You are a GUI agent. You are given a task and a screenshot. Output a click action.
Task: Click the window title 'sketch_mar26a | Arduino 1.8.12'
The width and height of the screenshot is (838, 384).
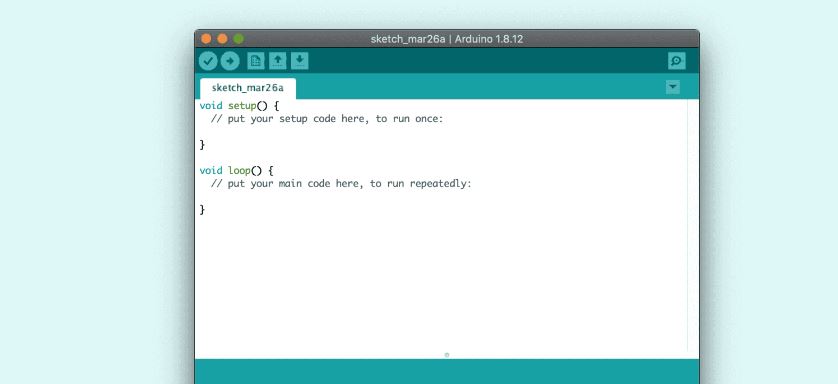[x=447, y=39]
